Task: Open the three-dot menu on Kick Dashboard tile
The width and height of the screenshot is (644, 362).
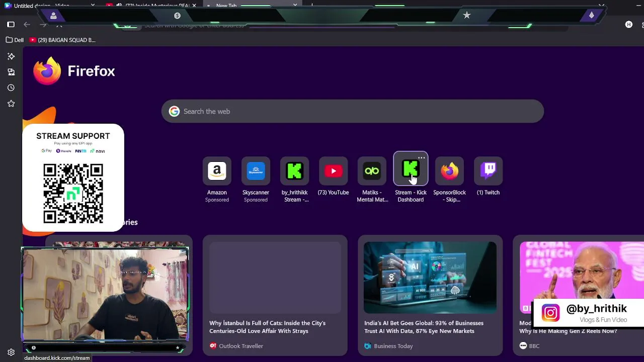Action: coord(422,158)
